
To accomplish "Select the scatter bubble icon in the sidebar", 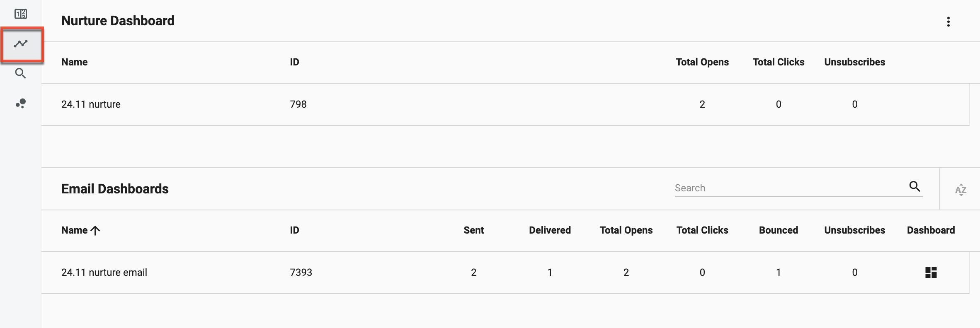I will pos(21,103).
